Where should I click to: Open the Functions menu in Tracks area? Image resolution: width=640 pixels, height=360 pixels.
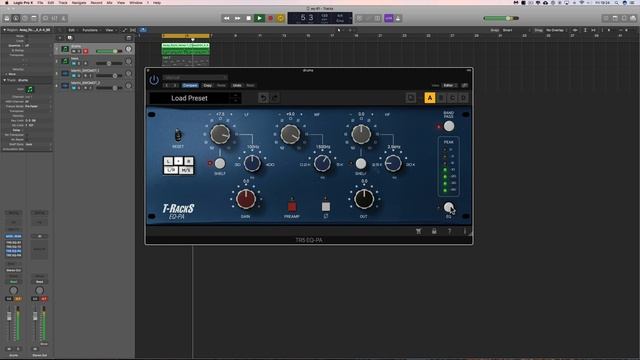point(91,30)
